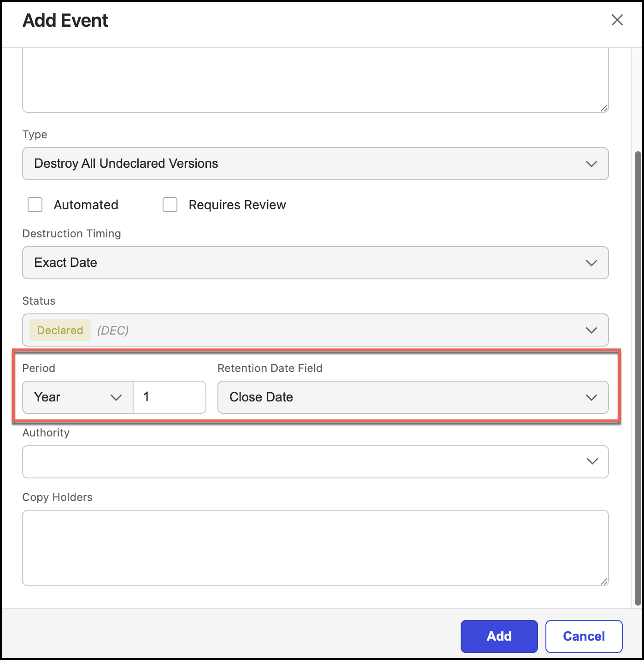Image resolution: width=644 pixels, height=660 pixels.
Task: Enable the Automated checkbox
Action: tap(35, 205)
